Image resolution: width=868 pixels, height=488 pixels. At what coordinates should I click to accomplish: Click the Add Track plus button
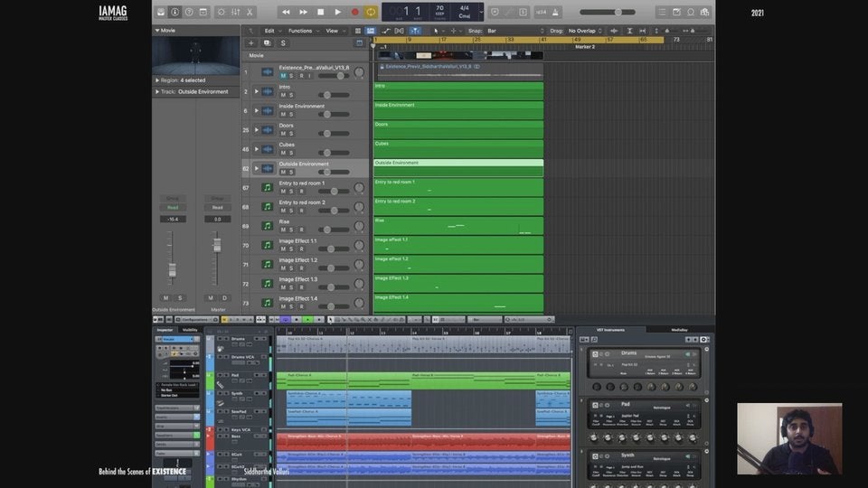[x=251, y=42]
